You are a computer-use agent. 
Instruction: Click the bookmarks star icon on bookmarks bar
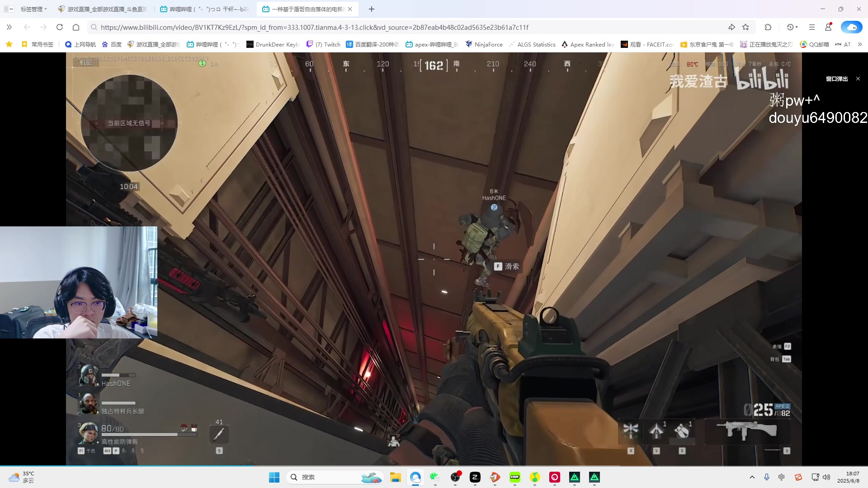(9, 44)
